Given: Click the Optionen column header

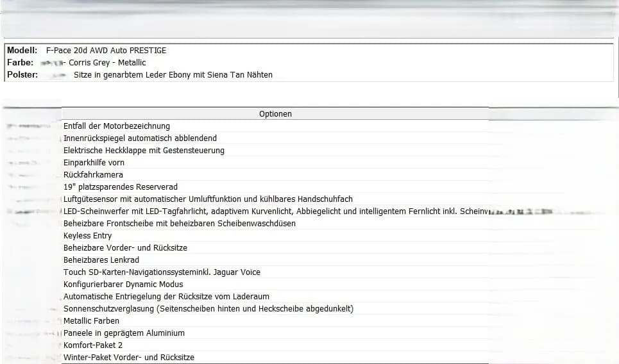Looking at the screenshot, I should [x=275, y=114].
